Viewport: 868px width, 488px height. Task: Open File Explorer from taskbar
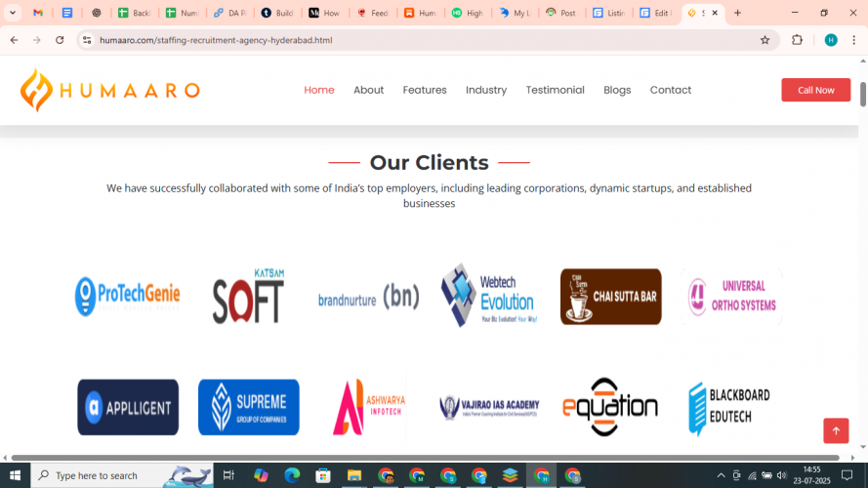pos(353,475)
